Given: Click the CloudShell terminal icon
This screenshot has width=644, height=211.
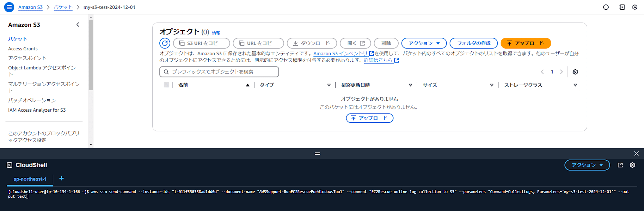Looking at the screenshot, I should tap(10, 165).
